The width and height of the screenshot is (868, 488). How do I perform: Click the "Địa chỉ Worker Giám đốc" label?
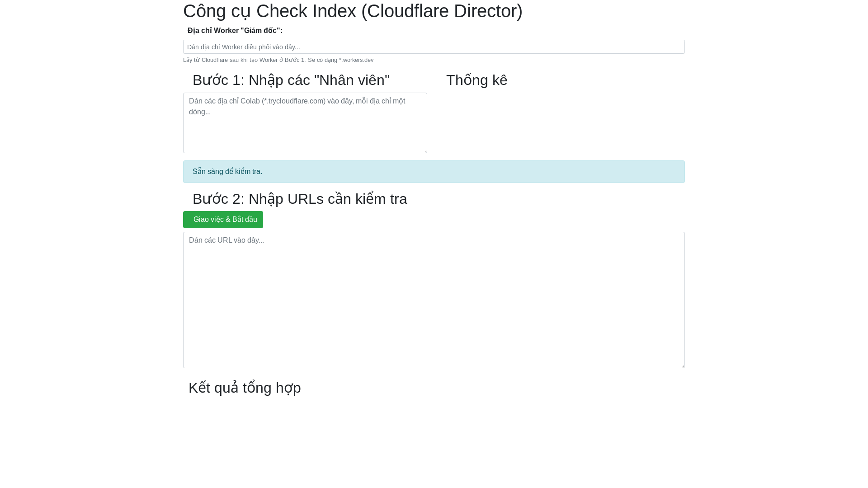tap(235, 31)
